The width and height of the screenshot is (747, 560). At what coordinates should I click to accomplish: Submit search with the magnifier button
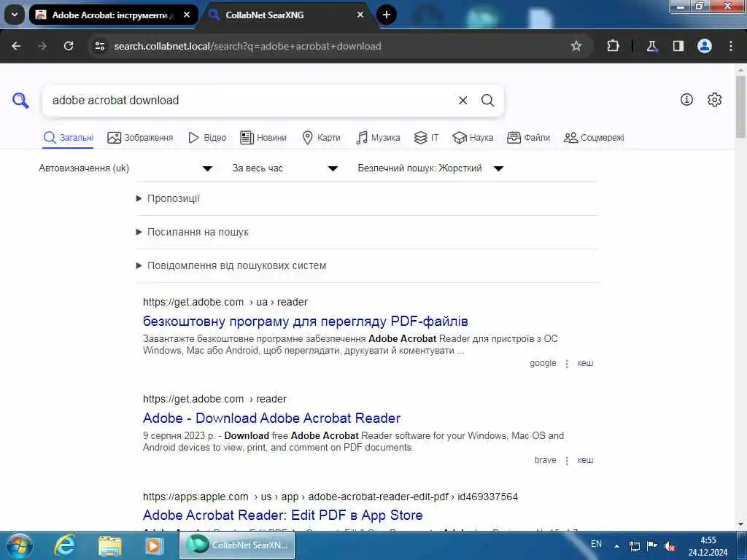point(487,101)
